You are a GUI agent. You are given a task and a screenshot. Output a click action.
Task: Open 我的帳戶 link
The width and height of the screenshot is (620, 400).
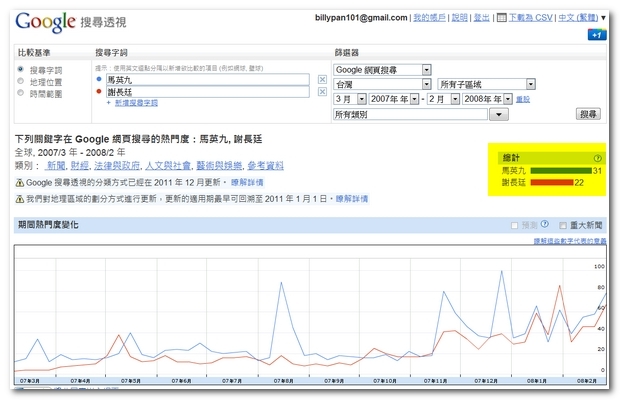(429, 17)
